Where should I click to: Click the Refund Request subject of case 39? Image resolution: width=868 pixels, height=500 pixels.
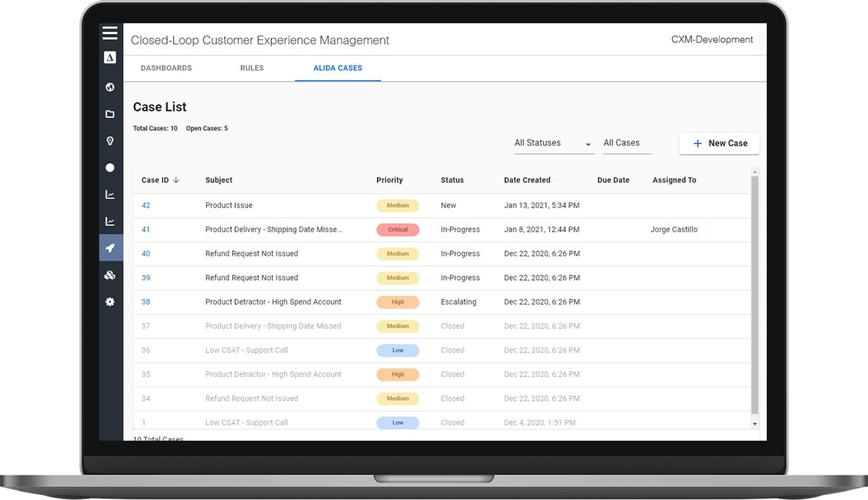pyautogui.click(x=252, y=278)
